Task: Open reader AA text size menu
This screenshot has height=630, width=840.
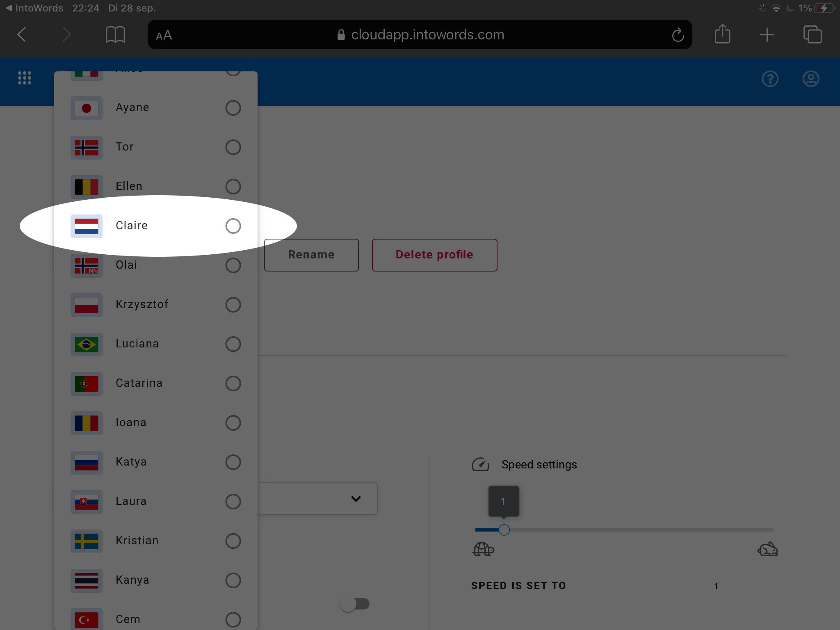Action: click(164, 35)
